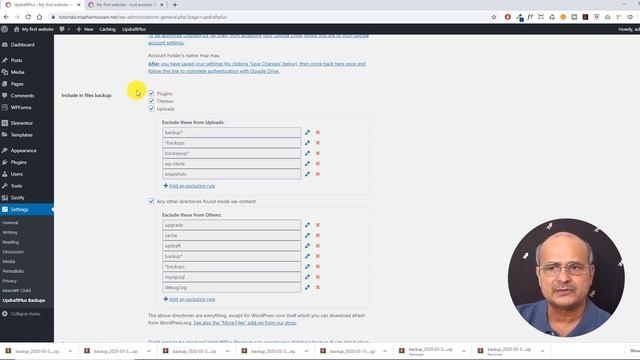640x360 pixels.
Task: Edit the cache exclusion rule
Action: 307,236
